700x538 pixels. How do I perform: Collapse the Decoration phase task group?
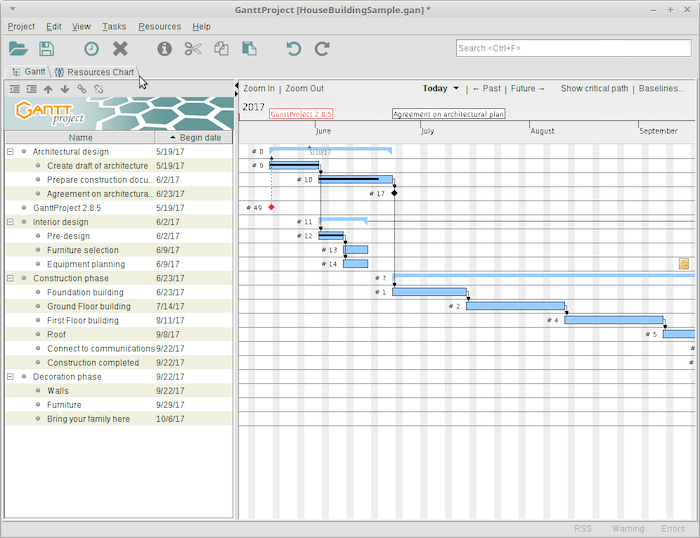tap(10, 377)
